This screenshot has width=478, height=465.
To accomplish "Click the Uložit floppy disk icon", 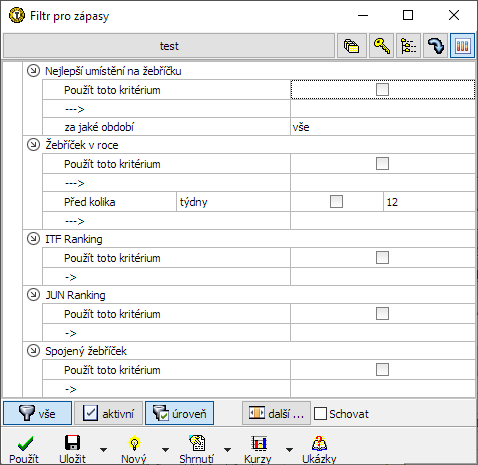I will (72, 443).
